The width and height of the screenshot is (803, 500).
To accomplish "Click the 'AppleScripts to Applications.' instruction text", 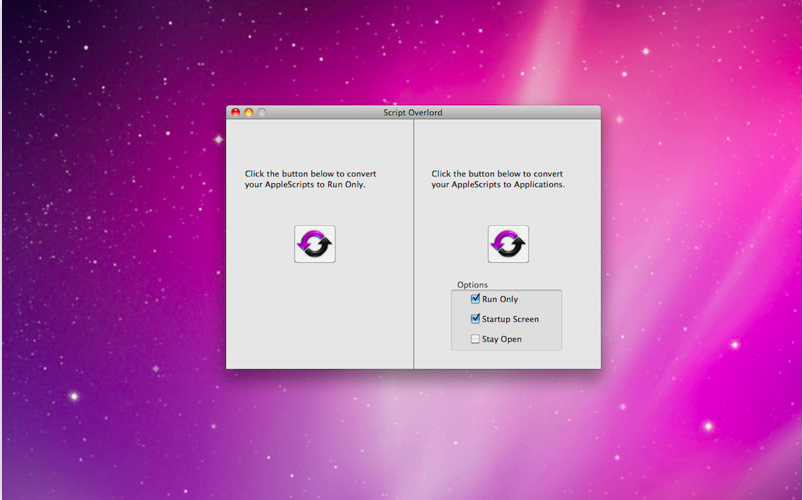I will [x=508, y=184].
